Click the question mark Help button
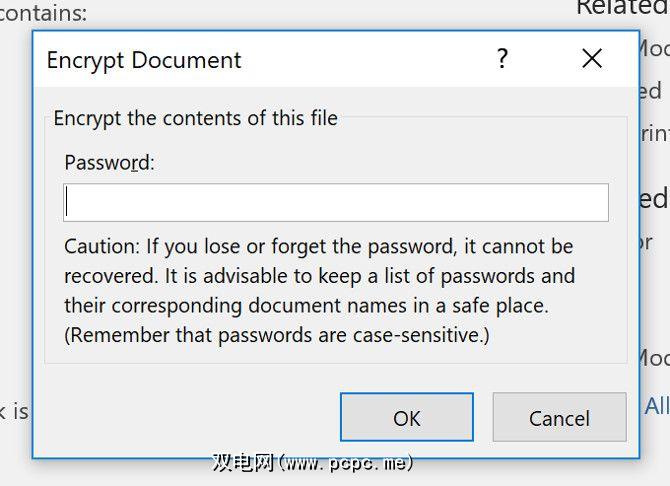 pyautogui.click(x=503, y=59)
